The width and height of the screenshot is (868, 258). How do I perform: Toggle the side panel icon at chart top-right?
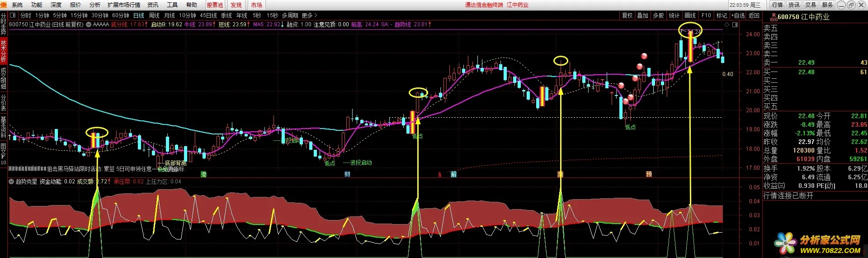click(735, 25)
